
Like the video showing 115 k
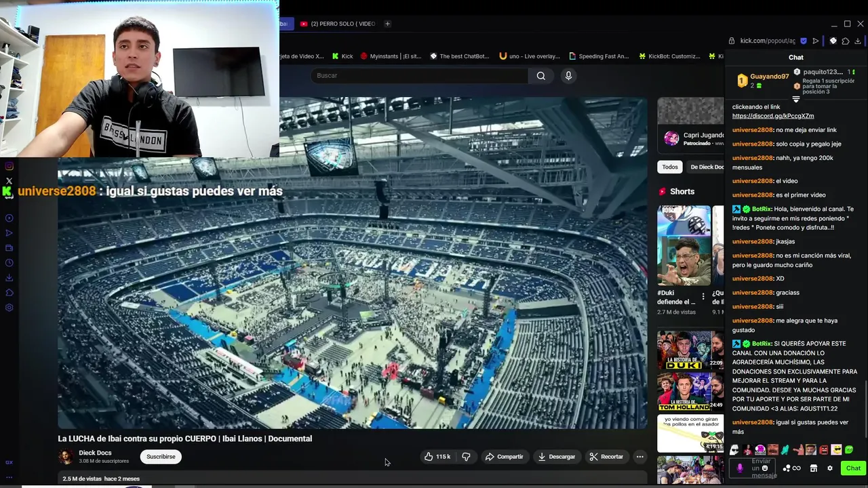point(437,457)
